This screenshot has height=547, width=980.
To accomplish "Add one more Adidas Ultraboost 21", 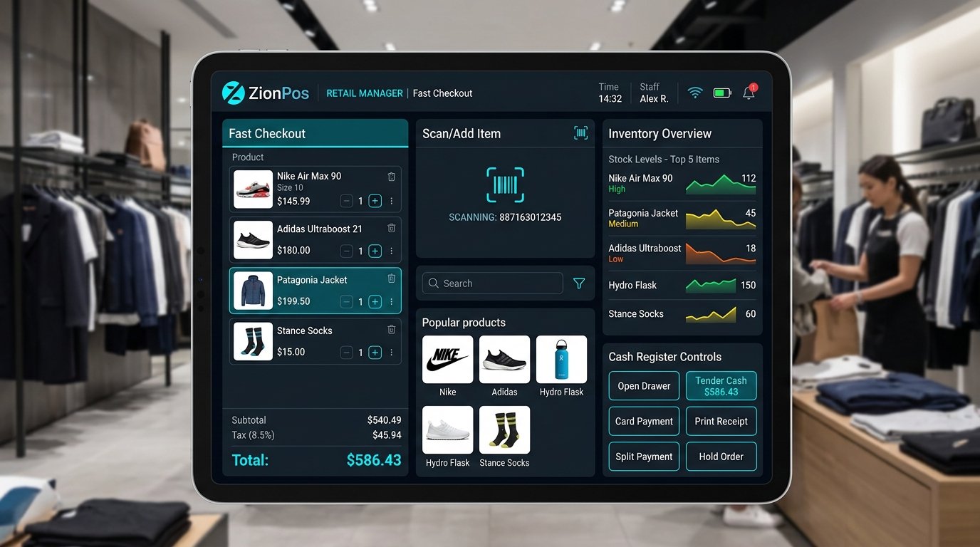I will 375,251.
